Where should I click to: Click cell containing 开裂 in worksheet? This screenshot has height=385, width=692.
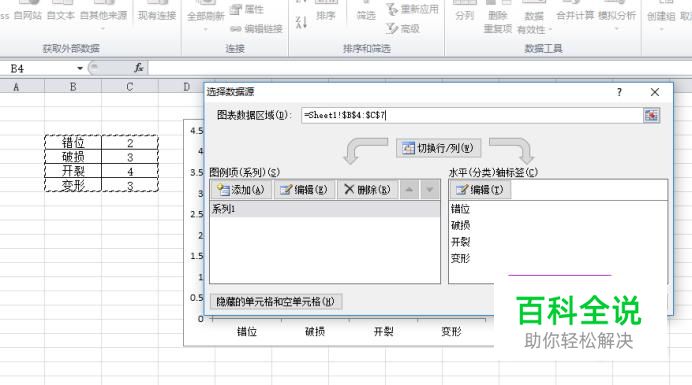coord(73,171)
